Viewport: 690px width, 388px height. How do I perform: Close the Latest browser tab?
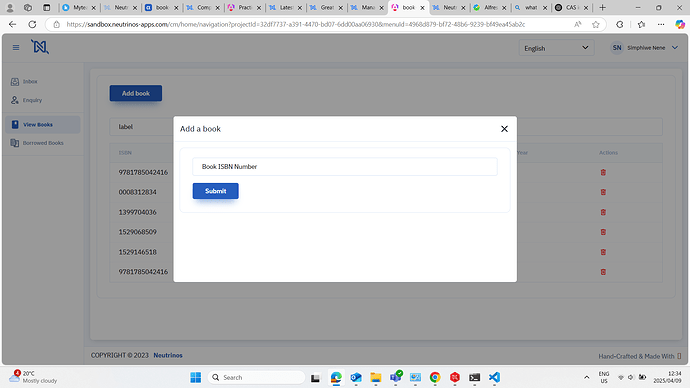(x=300, y=8)
